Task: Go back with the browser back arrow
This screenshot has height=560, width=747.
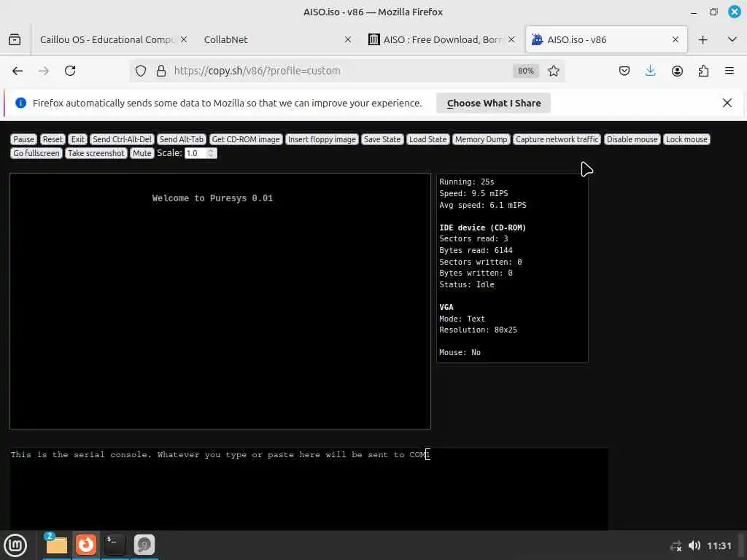Action: coord(18,71)
